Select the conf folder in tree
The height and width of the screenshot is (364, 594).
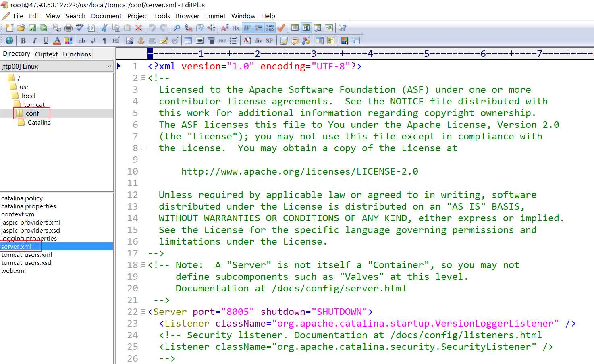click(32, 113)
